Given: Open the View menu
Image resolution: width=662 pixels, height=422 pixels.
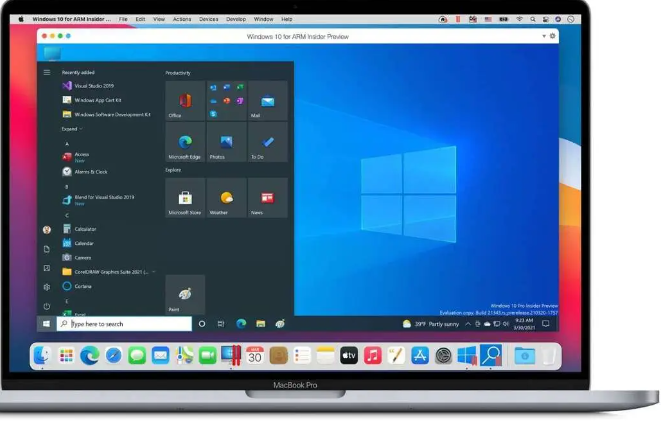Looking at the screenshot, I should pyautogui.click(x=159, y=19).
